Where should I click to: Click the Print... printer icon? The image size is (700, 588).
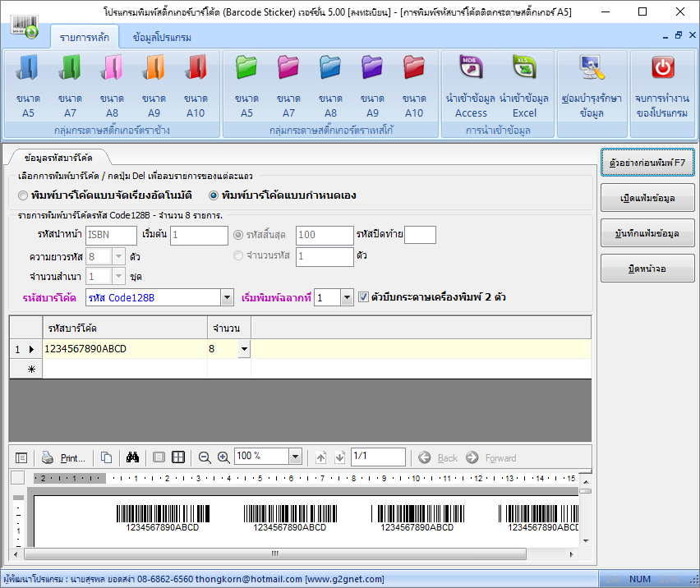(x=63, y=457)
